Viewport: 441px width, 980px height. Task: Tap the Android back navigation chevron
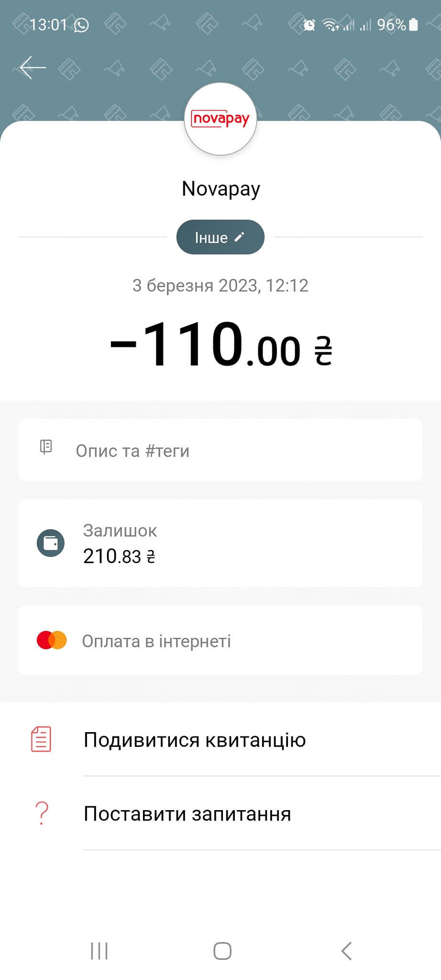pos(346,951)
